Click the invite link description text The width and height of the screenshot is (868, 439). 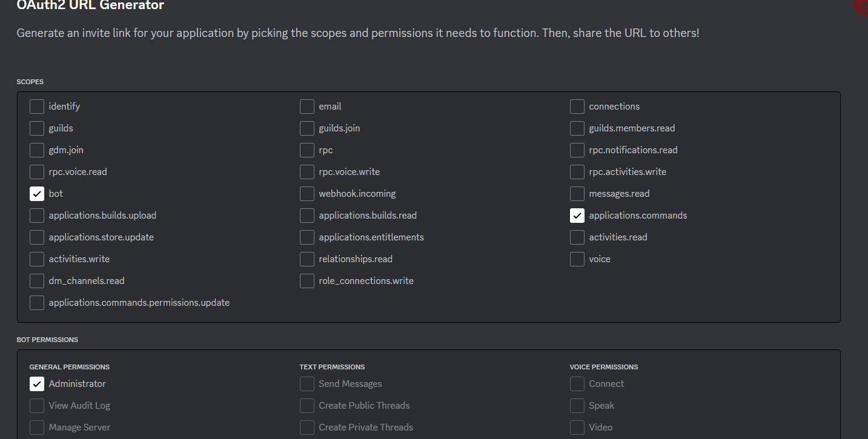pos(358,33)
